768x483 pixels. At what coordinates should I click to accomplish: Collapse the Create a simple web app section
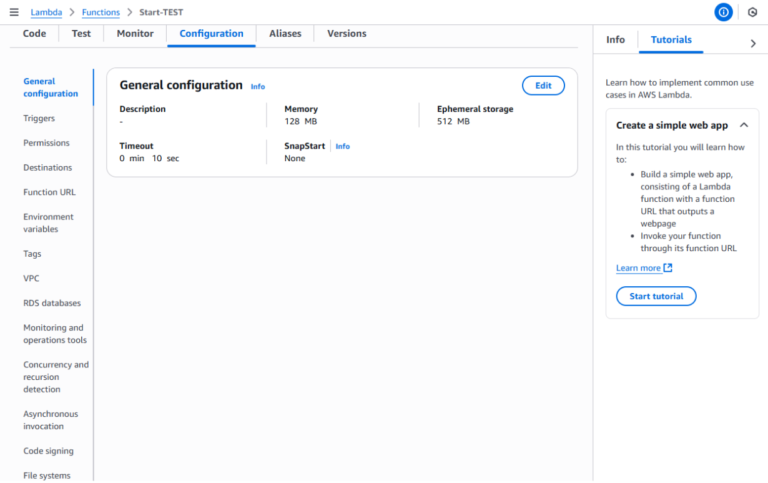point(743,125)
